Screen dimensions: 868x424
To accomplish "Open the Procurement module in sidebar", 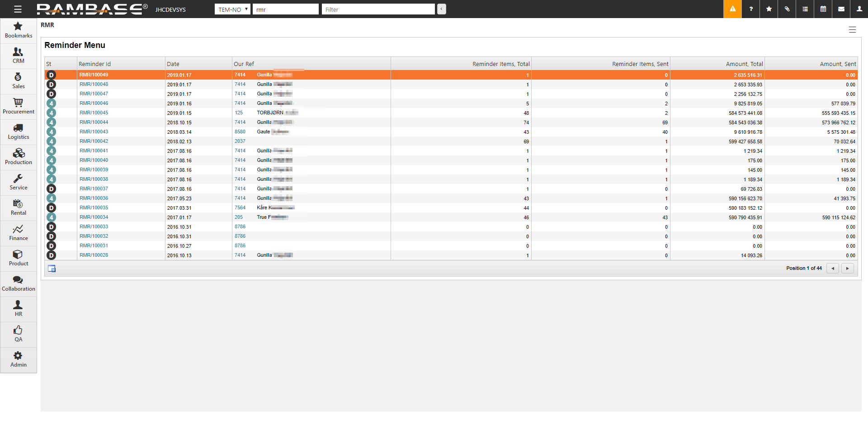I will pyautogui.click(x=18, y=107).
